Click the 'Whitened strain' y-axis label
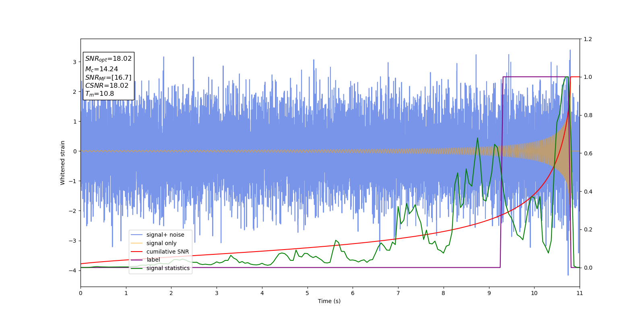The image size is (644, 322). [x=62, y=163]
